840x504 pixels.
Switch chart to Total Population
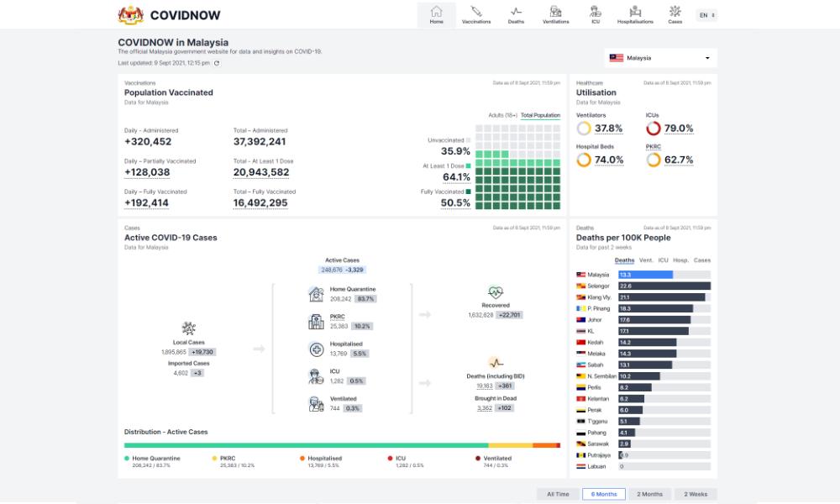click(x=540, y=115)
